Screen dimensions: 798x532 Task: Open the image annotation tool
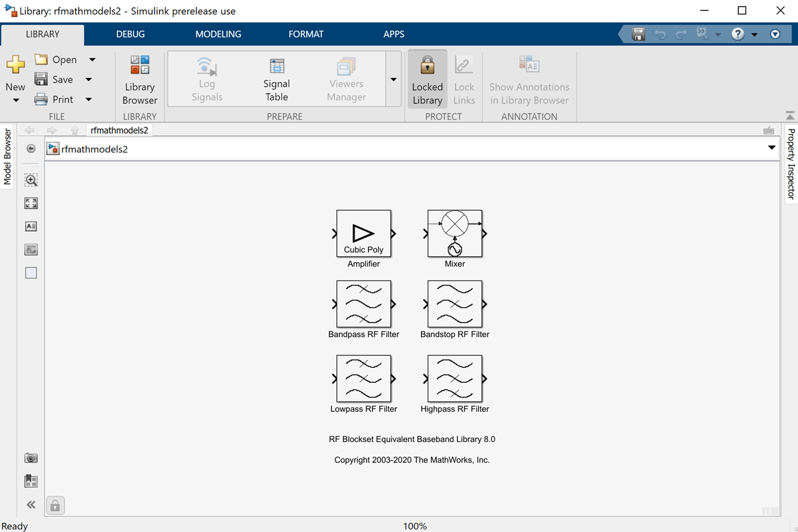pos(30,249)
